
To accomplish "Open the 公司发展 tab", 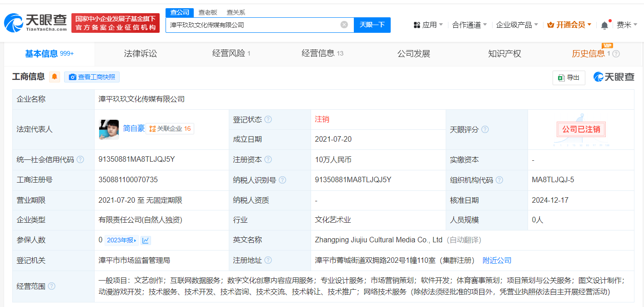I will 413,54.
